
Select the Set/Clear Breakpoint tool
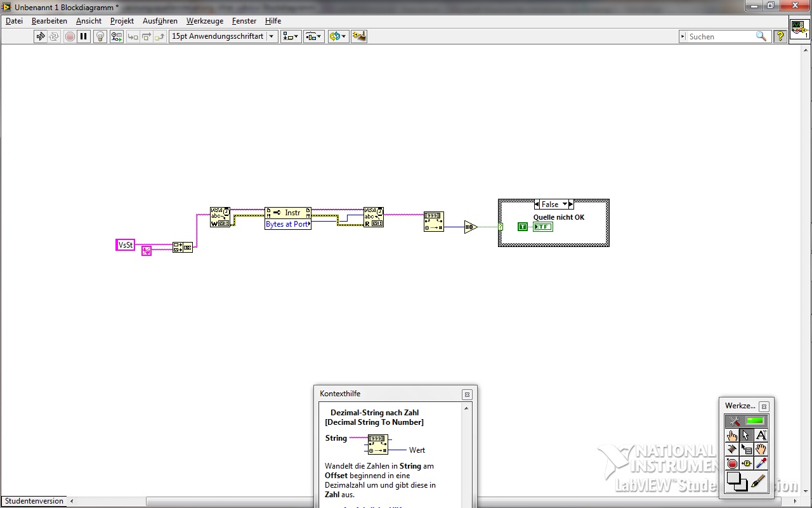[x=732, y=464]
